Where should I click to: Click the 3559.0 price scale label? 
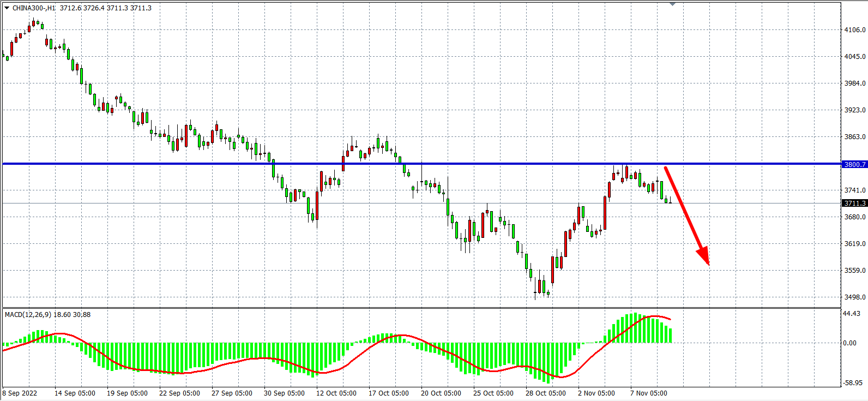tap(854, 271)
